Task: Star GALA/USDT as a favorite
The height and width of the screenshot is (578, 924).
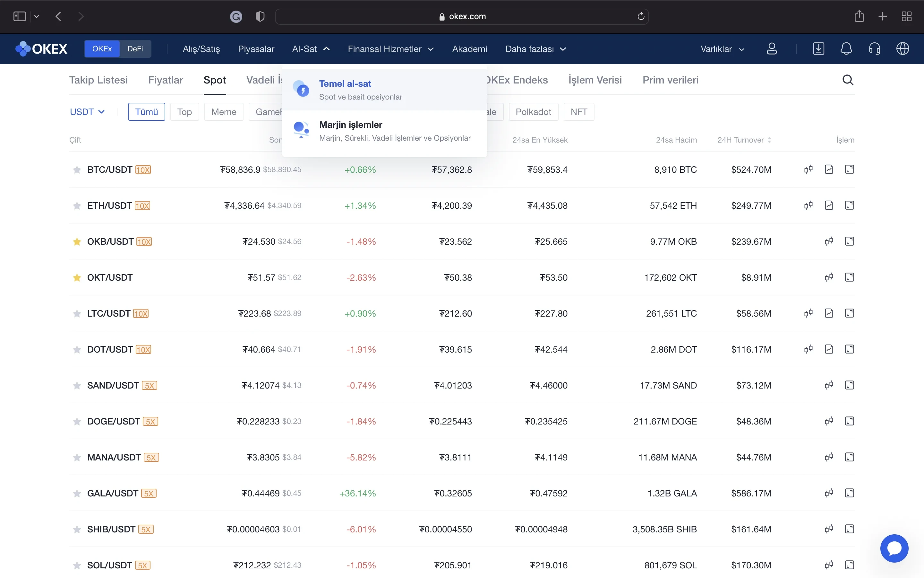Action: click(77, 493)
